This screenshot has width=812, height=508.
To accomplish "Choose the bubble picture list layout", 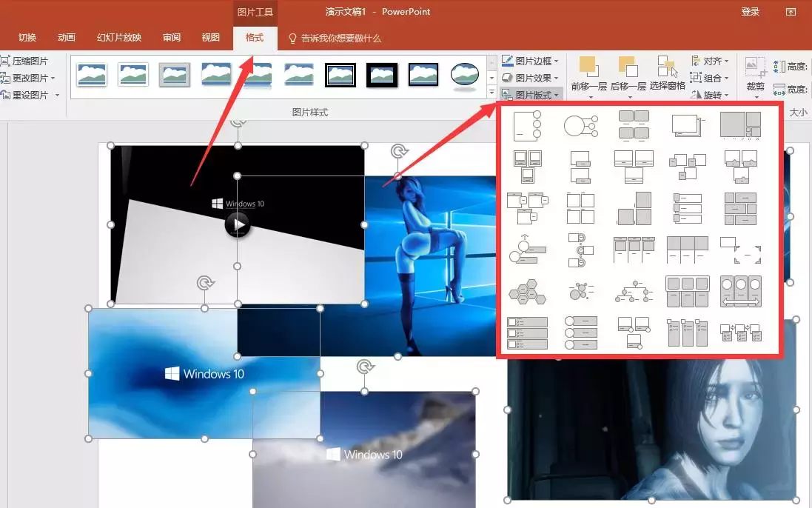I will pyautogui.click(x=580, y=292).
